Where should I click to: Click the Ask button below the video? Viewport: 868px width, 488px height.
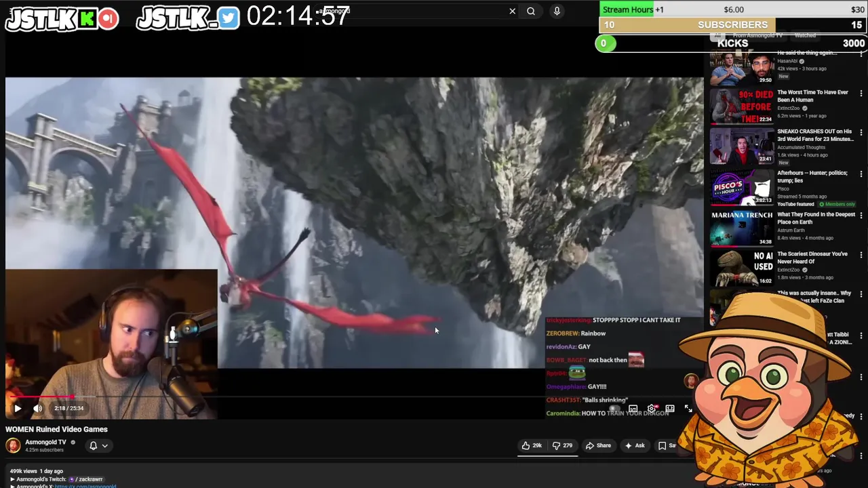coord(635,445)
